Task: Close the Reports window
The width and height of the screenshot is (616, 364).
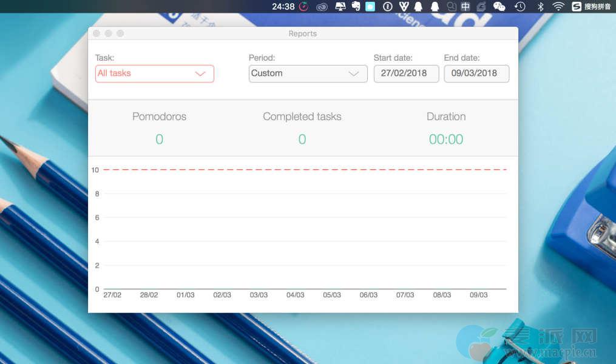Action: pyautogui.click(x=96, y=33)
